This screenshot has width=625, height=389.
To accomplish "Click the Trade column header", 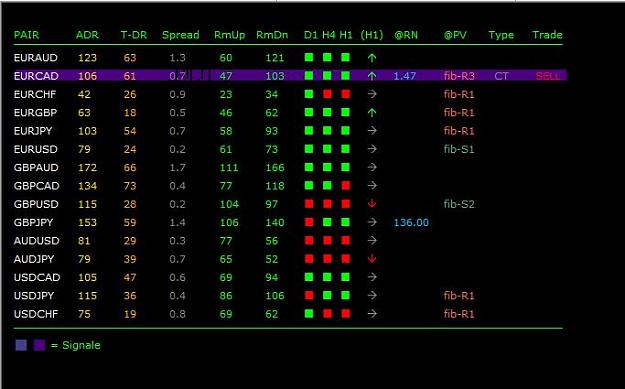I will [547, 35].
